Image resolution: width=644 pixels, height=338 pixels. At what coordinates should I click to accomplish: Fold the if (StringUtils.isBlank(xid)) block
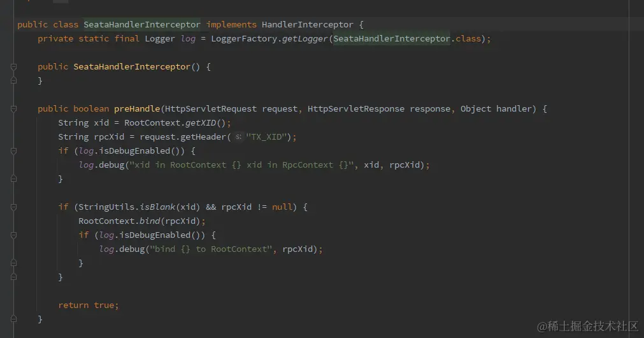[x=13, y=207]
